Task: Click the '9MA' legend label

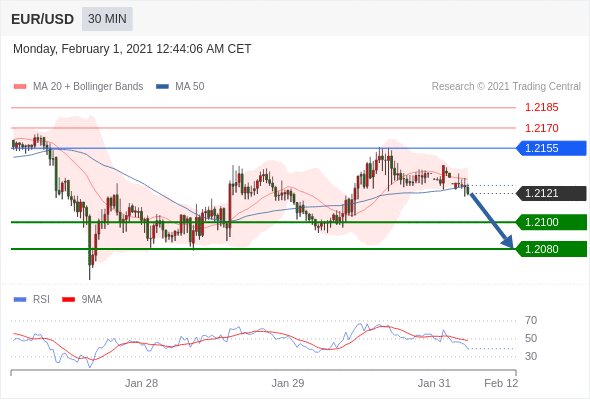Action: (92, 300)
